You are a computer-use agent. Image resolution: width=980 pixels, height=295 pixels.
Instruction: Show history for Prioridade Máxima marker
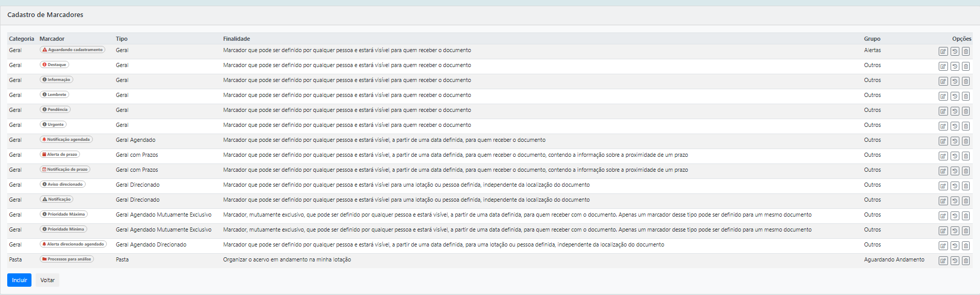955,216
